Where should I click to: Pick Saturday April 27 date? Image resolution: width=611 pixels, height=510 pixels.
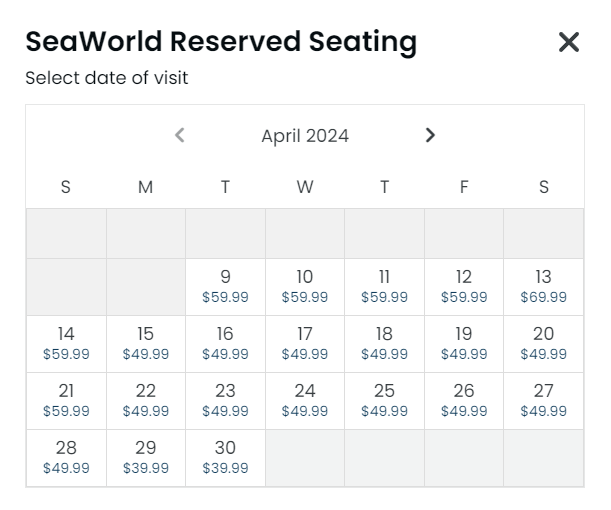click(543, 400)
